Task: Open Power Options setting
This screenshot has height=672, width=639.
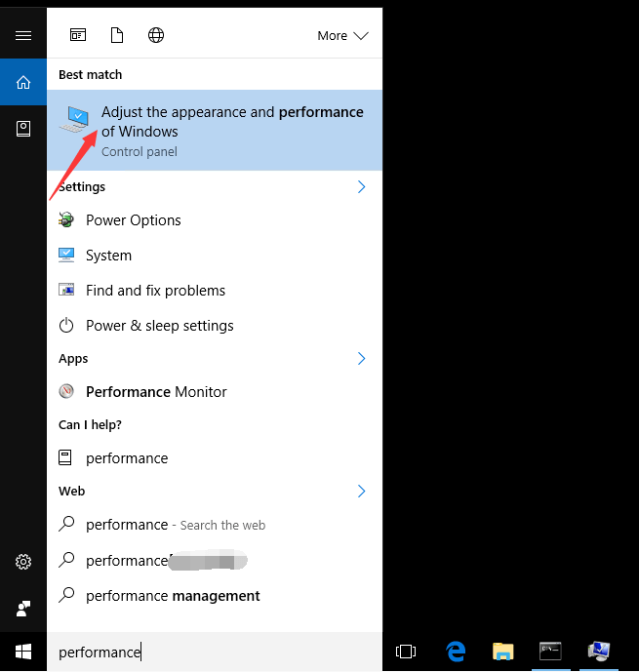Action: pos(133,220)
